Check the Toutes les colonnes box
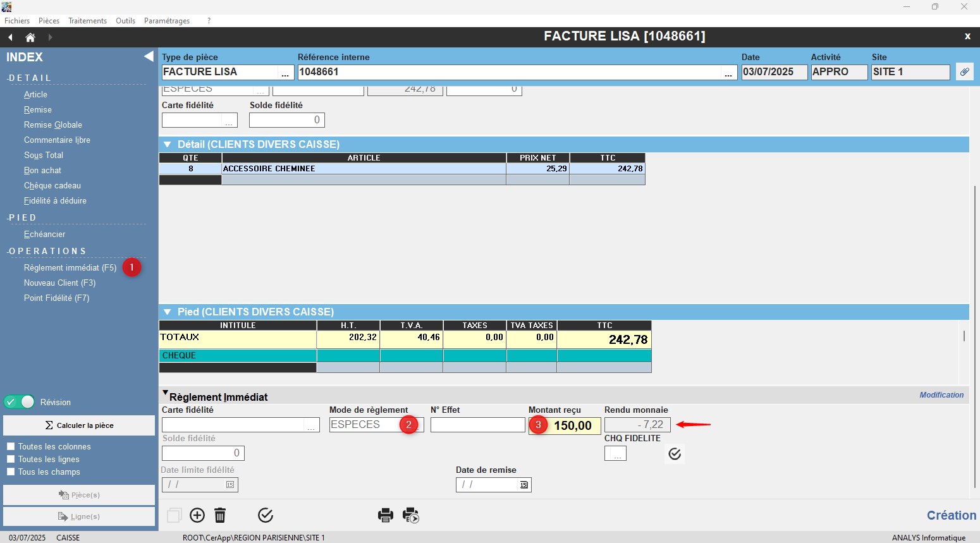Image resolution: width=980 pixels, height=543 pixels. [11, 446]
